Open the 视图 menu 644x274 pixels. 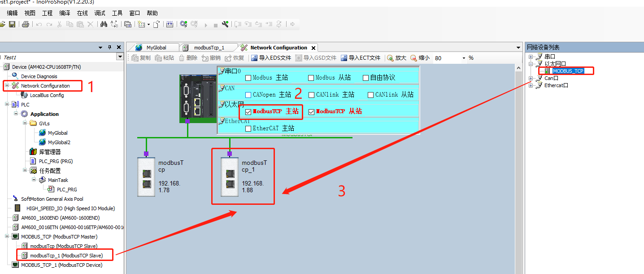pyautogui.click(x=30, y=13)
